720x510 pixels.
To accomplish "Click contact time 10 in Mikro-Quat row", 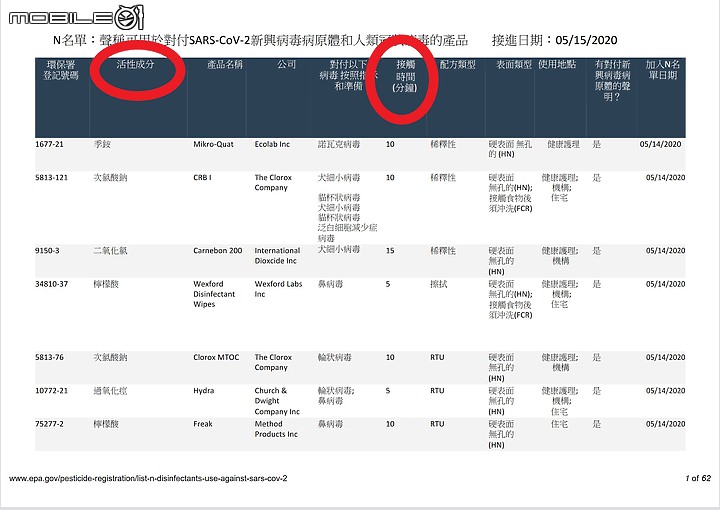I will click(x=390, y=144).
